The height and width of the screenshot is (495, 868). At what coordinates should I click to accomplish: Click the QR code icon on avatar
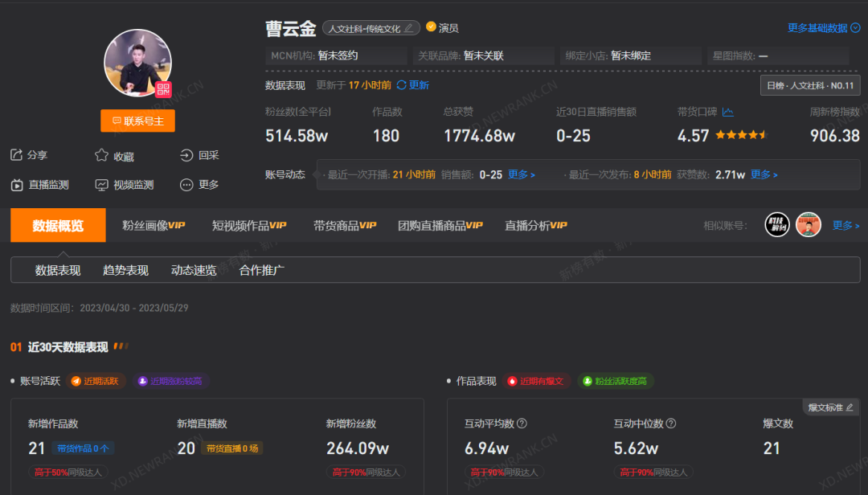click(163, 88)
